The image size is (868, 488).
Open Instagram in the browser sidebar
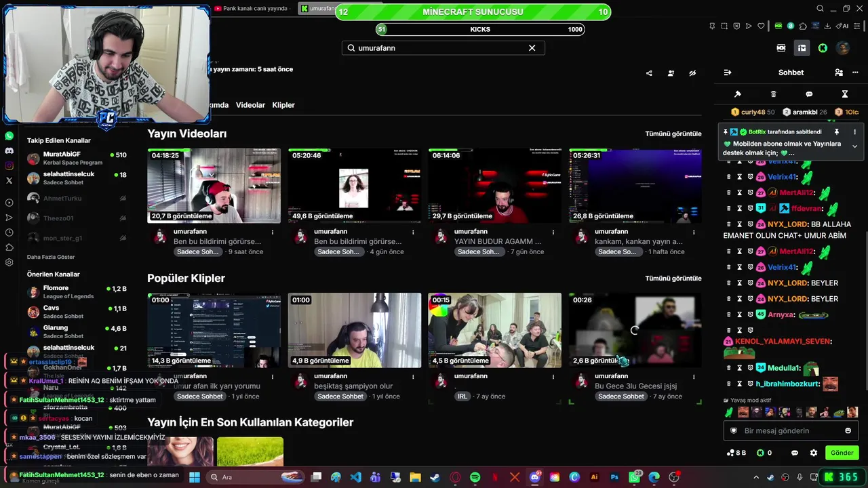[9, 165]
